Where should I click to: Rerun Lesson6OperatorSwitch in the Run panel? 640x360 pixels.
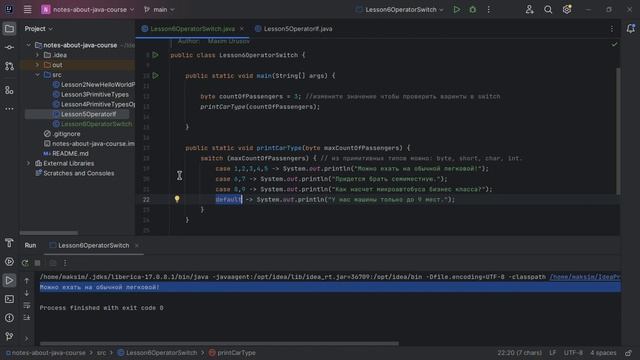click(25, 263)
